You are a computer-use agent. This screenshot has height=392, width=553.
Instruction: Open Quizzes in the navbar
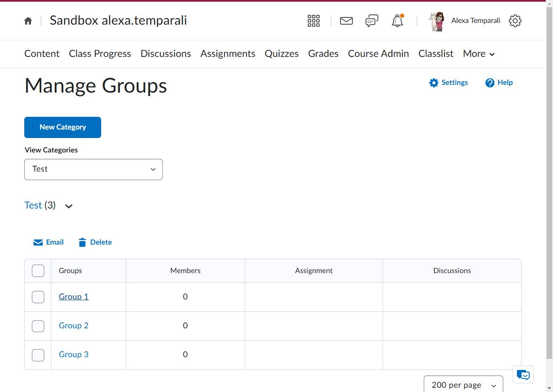(282, 54)
